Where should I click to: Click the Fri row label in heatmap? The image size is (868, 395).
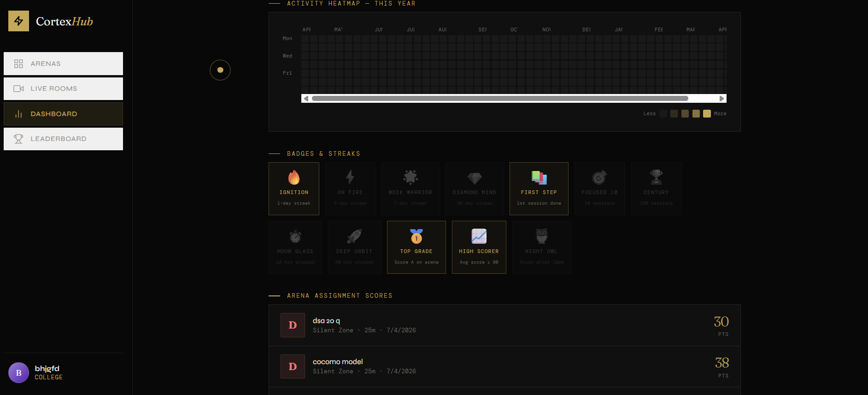coord(287,73)
